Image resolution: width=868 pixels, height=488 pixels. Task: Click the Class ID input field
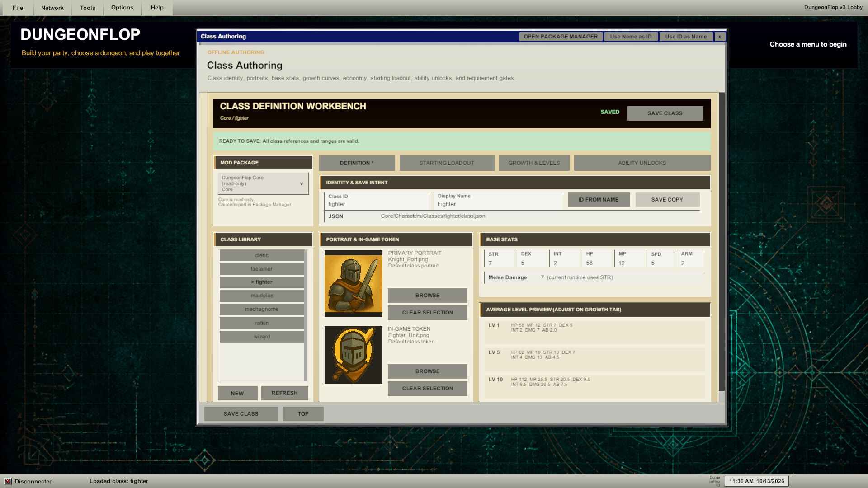[x=376, y=201]
